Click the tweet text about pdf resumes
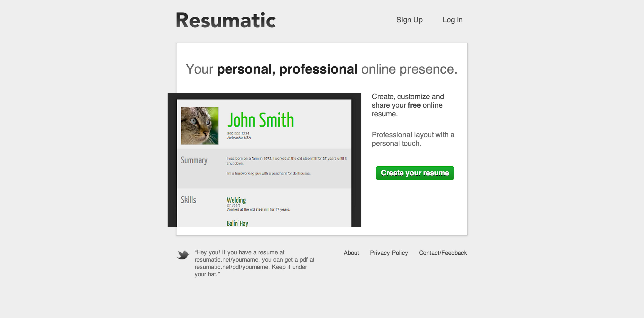Screen dimensions: 644x318 click(x=254, y=263)
